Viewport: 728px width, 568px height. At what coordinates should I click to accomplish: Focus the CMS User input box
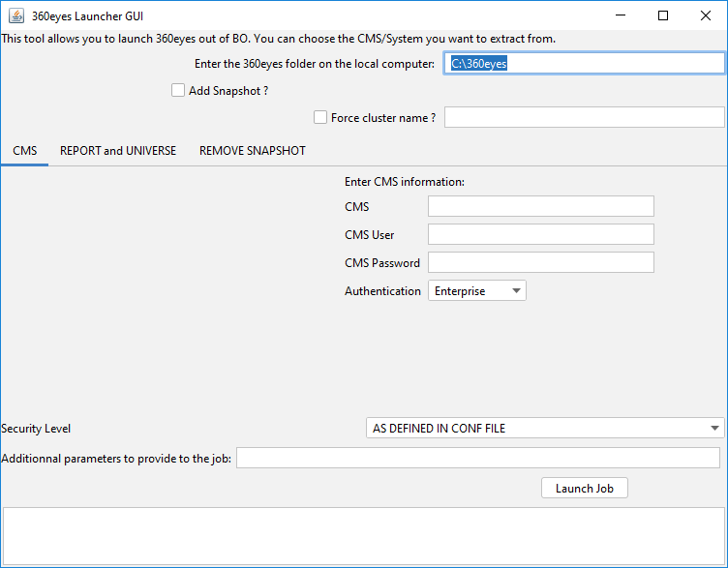pos(541,234)
